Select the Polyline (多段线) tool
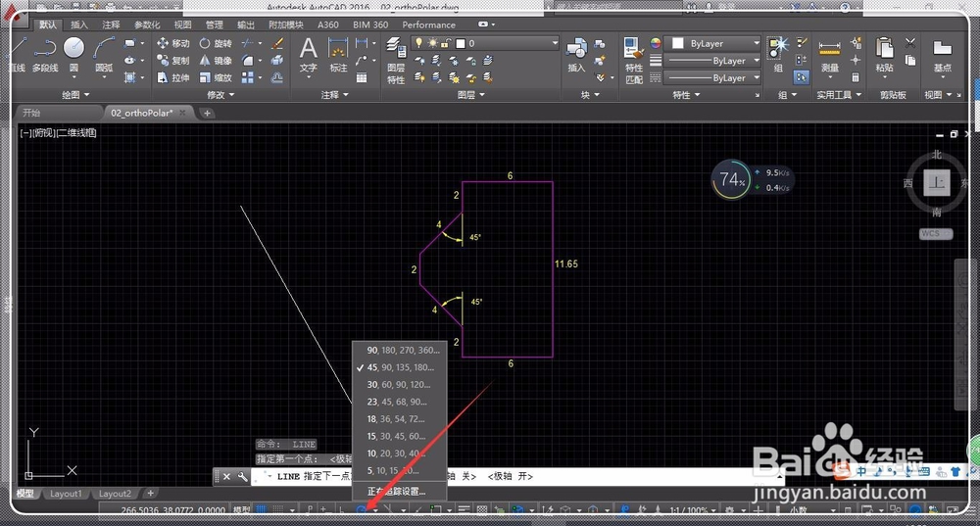This screenshot has height=526, width=980. point(45,54)
